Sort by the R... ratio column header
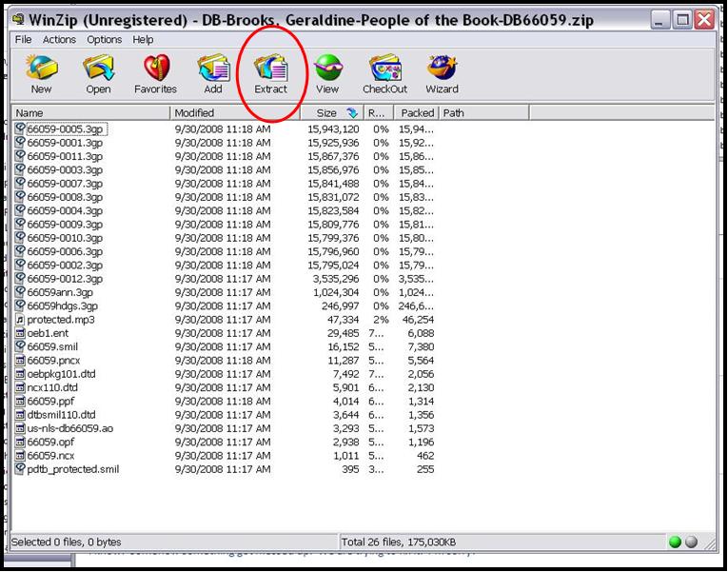 [x=379, y=113]
